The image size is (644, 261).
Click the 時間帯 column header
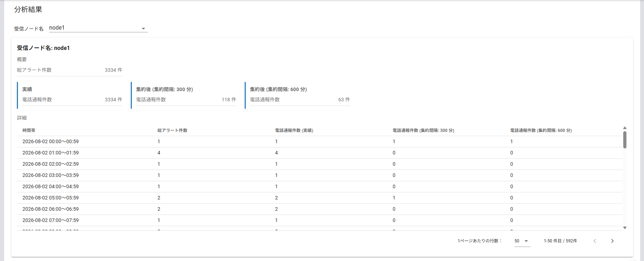click(x=29, y=130)
